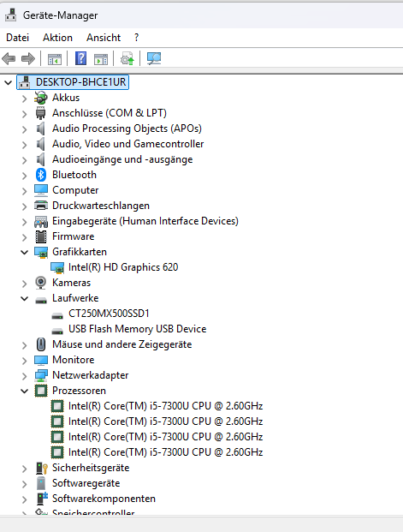This screenshot has height=532, width=403.
Task: Collapse the Laufwerke category
Action: pyautogui.click(x=25, y=298)
